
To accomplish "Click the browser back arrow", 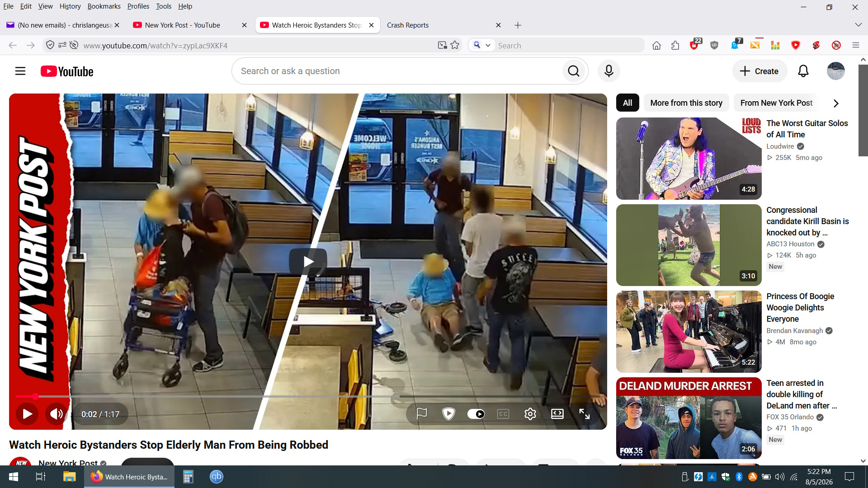I will [x=13, y=45].
